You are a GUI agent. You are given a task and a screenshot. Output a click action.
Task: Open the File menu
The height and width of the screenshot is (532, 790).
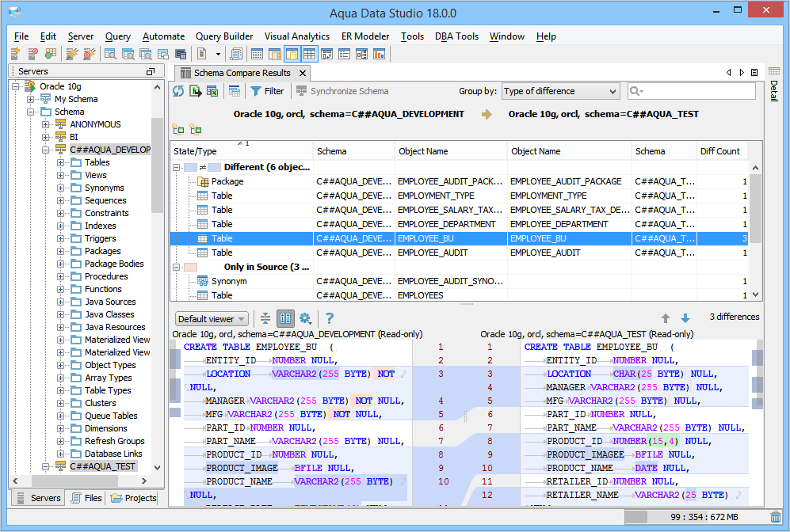(x=21, y=36)
